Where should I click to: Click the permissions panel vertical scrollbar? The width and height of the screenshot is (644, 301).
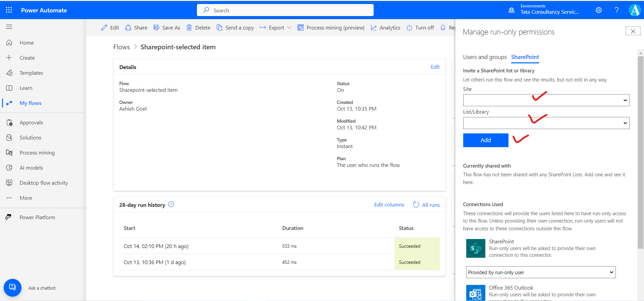point(641,151)
